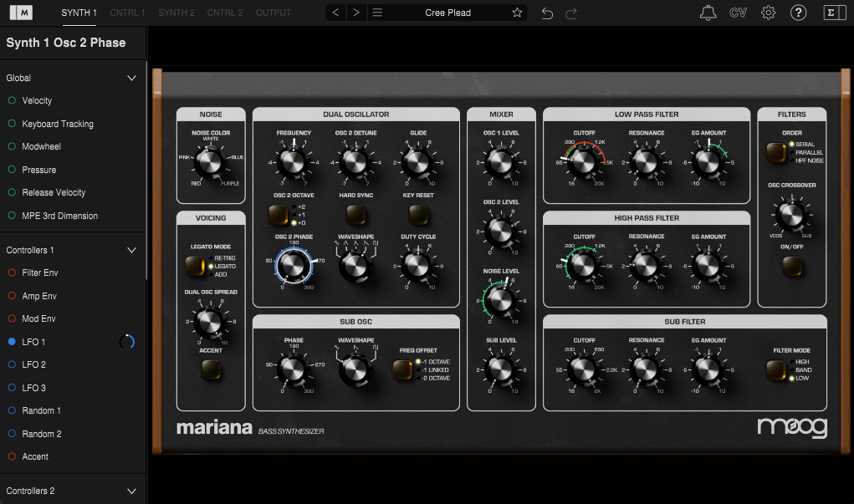Click the Filter Env source circle
The image size is (854, 504).
coord(12,272)
